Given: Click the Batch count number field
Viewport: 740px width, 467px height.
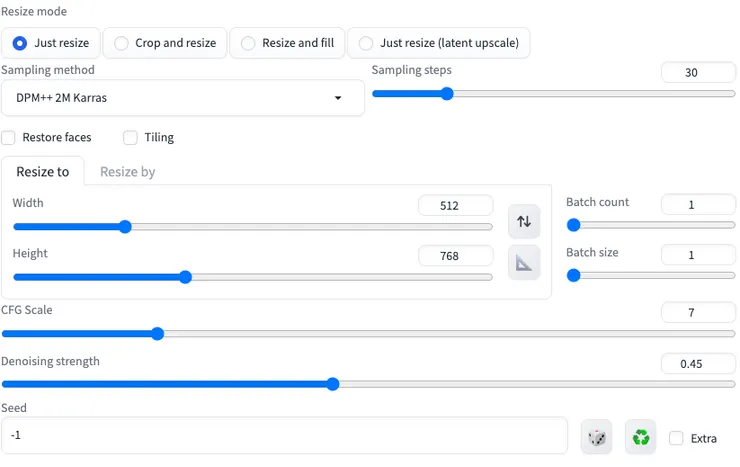Looking at the screenshot, I should [x=698, y=204].
